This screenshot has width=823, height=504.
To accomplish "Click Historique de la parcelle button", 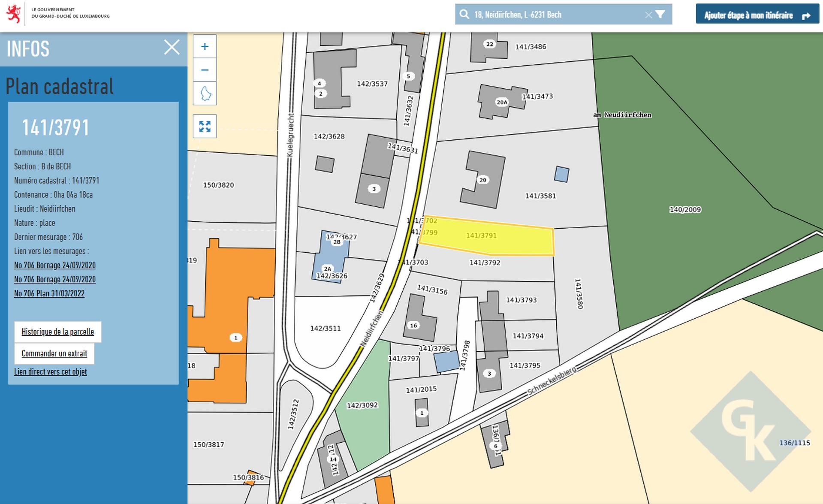I will (58, 332).
